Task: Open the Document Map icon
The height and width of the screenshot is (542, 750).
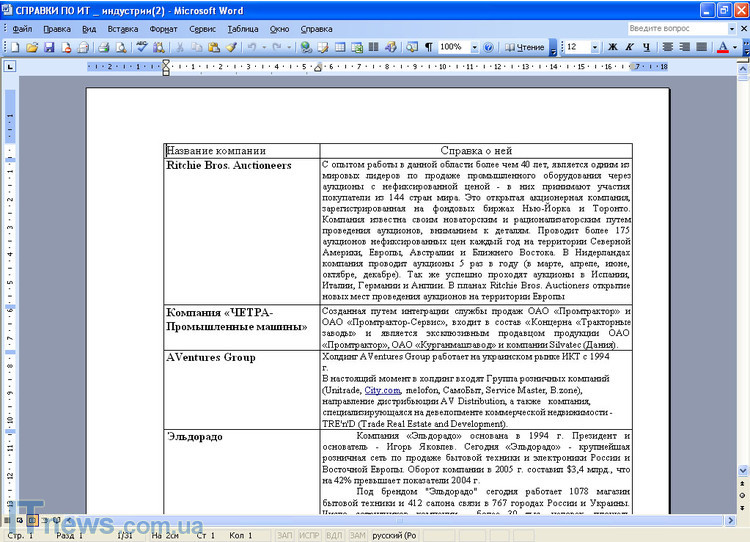Action: [x=412, y=47]
